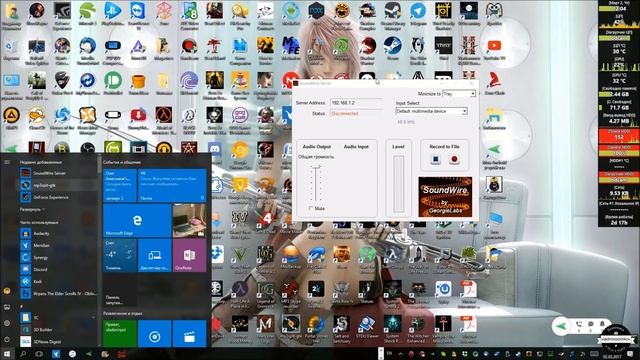The height and width of the screenshot is (360, 640).
Task: Click the Level meter bar in SoundWire
Action: pos(398,184)
